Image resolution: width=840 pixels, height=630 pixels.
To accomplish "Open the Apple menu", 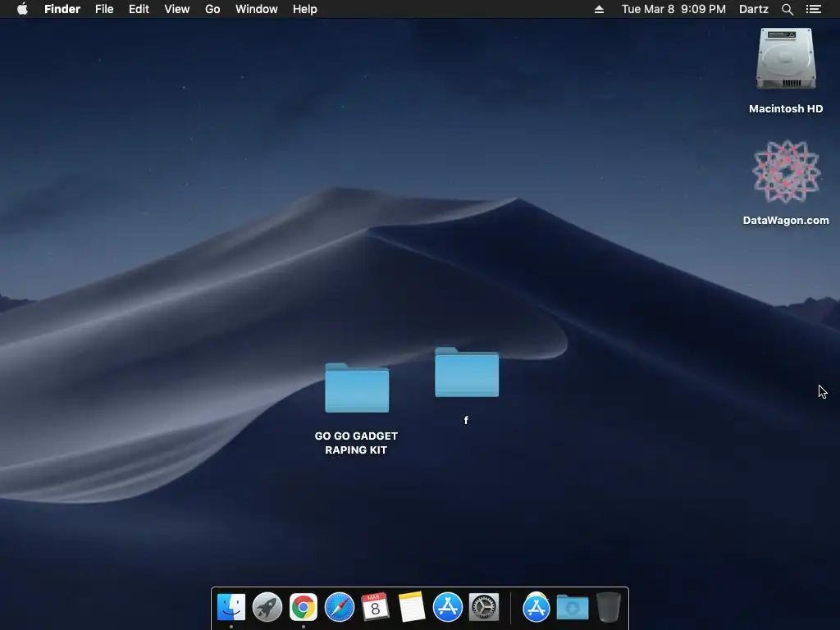I will click(x=22, y=8).
